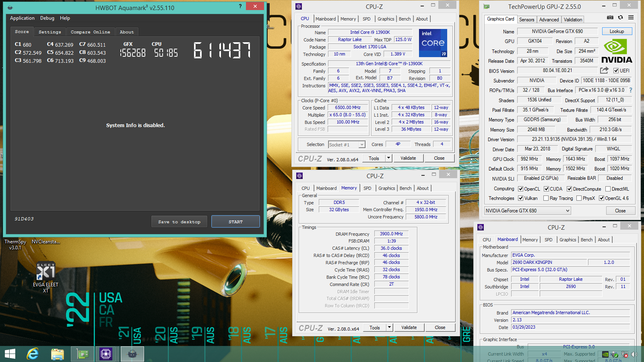Open Graphics tab in the mainboard CPU-Z window
The height and width of the screenshot is (362, 644).
coord(568,240)
